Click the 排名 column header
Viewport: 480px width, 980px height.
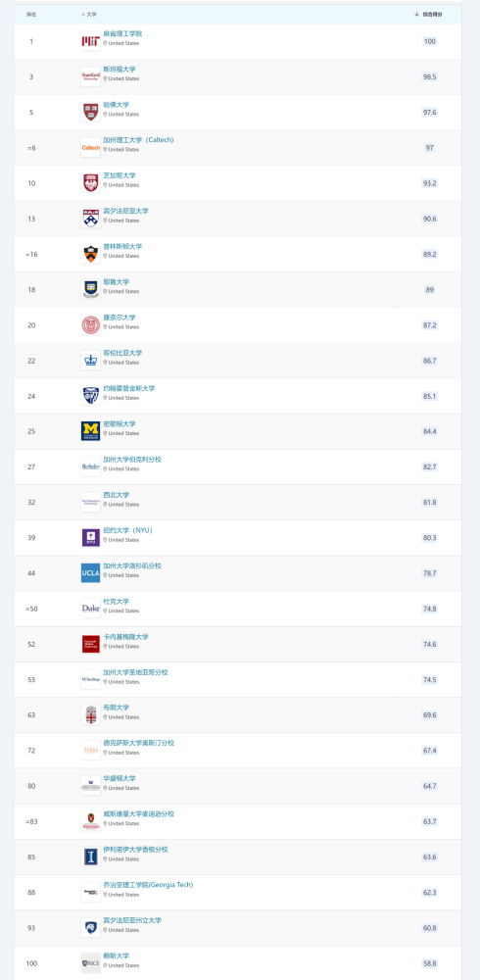point(31,15)
